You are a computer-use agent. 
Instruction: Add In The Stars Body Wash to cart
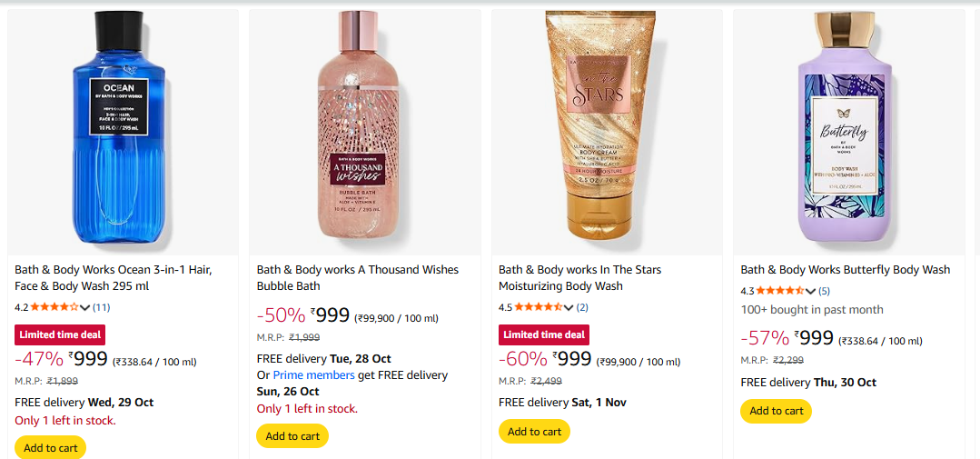(x=534, y=431)
